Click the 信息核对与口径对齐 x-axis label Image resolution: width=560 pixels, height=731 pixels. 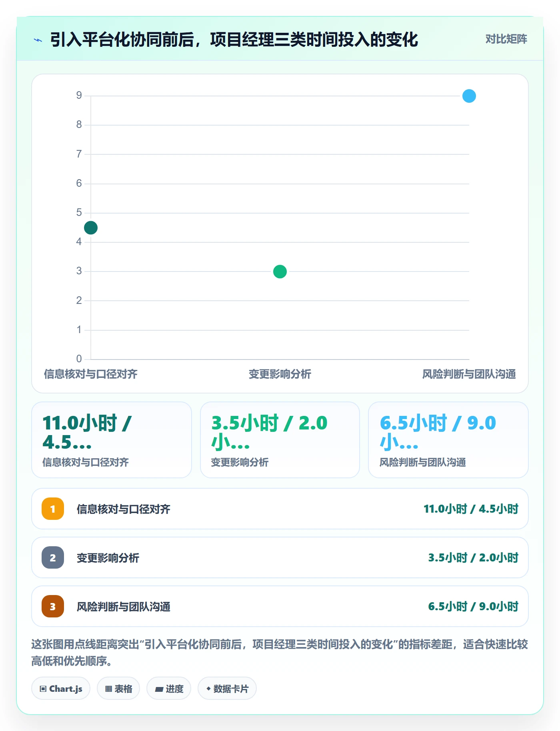click(x=91, y=374)
